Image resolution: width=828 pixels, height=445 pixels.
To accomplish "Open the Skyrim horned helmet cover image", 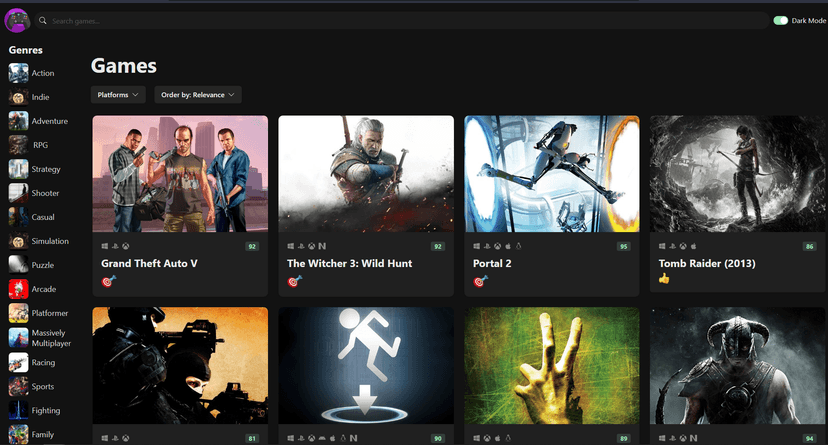I will [738, 365].
